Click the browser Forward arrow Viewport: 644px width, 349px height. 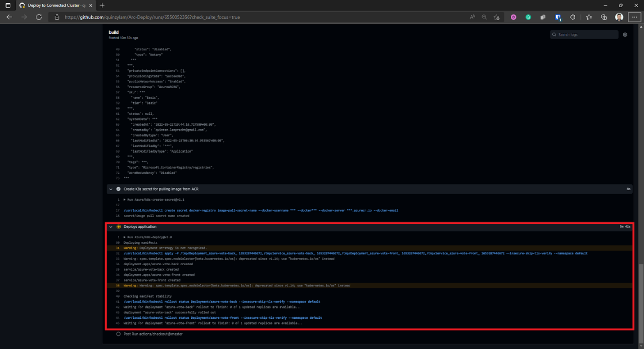(24, 17)
